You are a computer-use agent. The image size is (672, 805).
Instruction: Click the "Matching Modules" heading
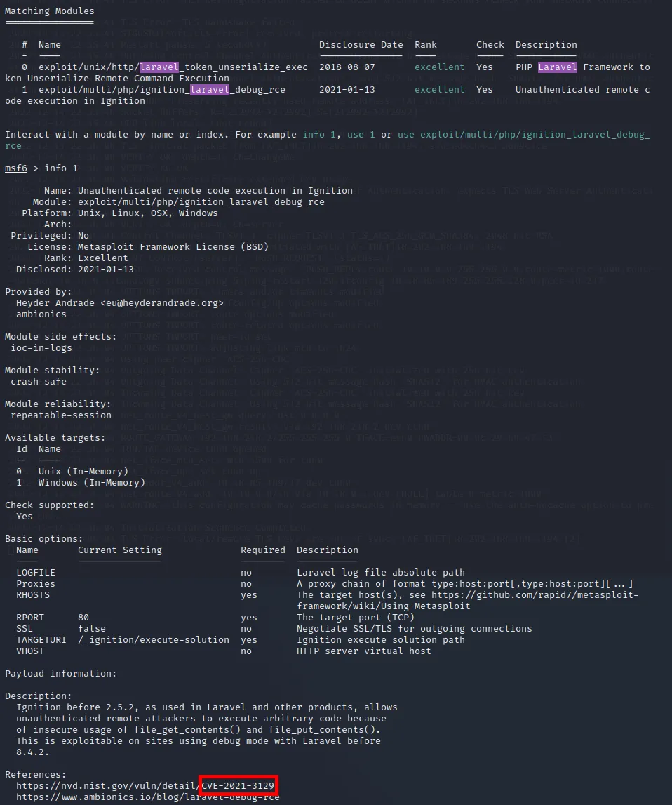(50, 11)
